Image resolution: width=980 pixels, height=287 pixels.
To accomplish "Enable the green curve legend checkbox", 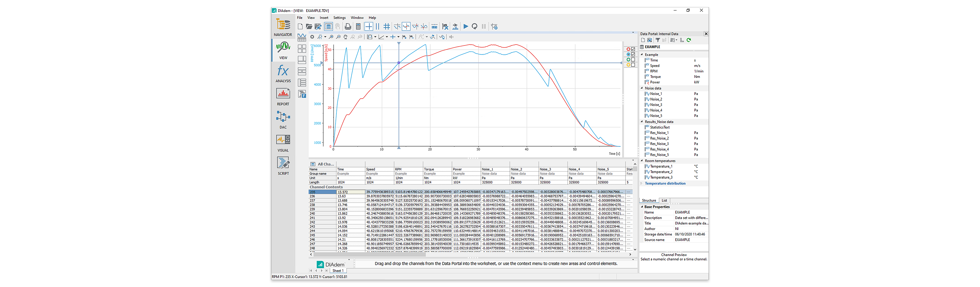I will point(633,60).
